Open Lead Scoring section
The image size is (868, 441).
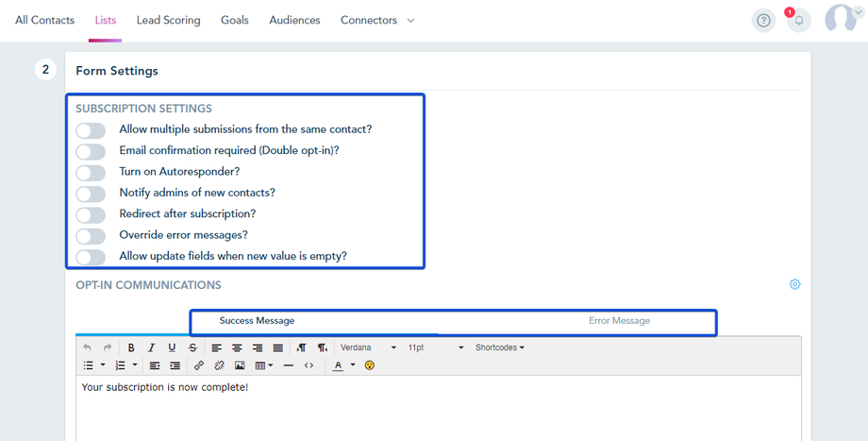coord(168,20)
